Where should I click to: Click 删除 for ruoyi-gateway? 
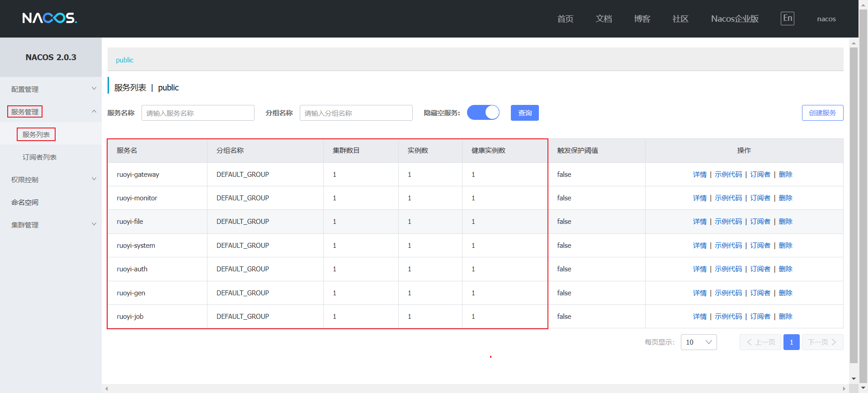[786, 175]
